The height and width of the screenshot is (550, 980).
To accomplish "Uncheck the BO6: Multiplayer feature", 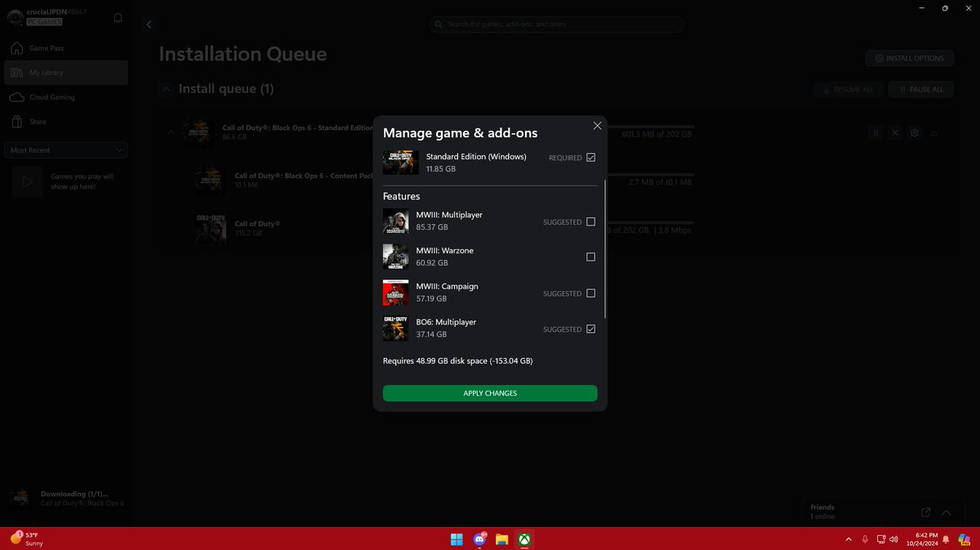I will (x=590, y=329).
